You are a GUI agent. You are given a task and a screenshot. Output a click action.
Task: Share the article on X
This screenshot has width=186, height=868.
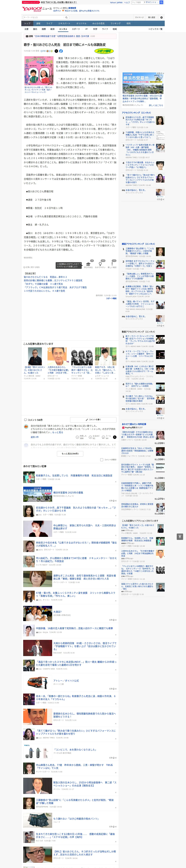pos(56,51)
